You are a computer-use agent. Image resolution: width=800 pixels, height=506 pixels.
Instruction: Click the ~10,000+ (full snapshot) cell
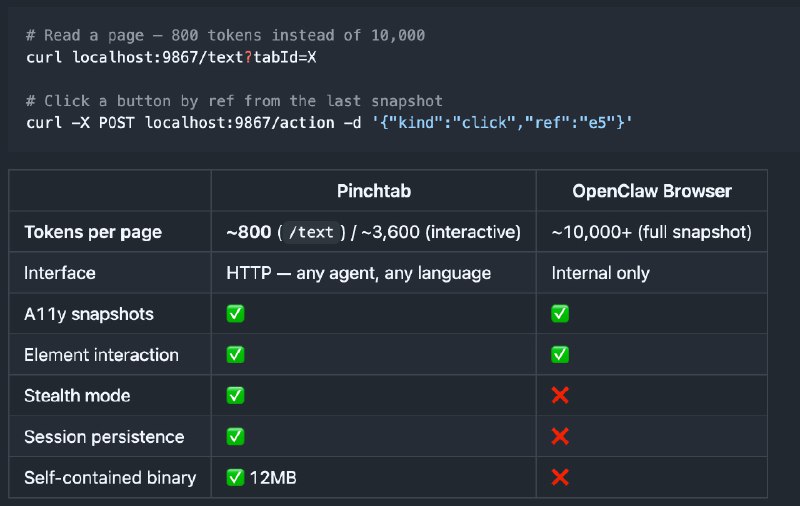tap(652, 232)
